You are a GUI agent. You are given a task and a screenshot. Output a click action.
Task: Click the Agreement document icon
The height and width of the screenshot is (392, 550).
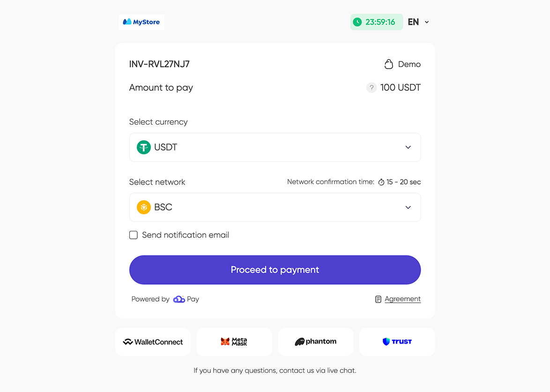(x=378, y=299)
